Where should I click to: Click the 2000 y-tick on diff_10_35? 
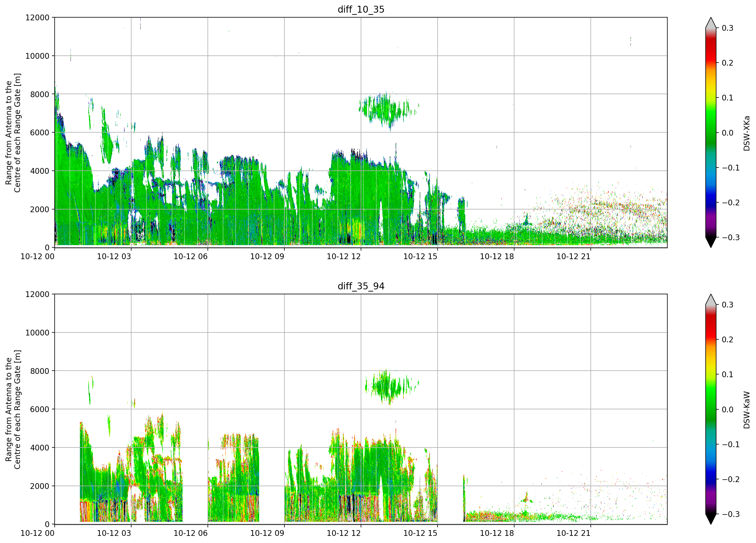coord(40,209)
